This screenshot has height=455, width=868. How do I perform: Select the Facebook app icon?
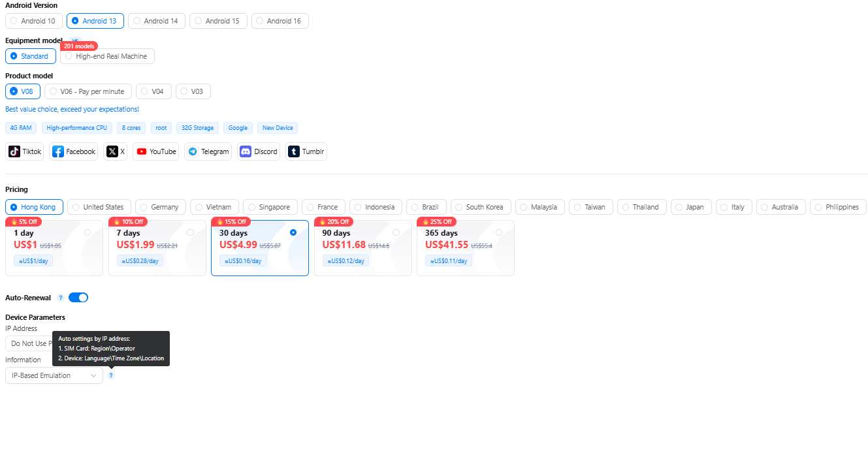tap(73, 151)
